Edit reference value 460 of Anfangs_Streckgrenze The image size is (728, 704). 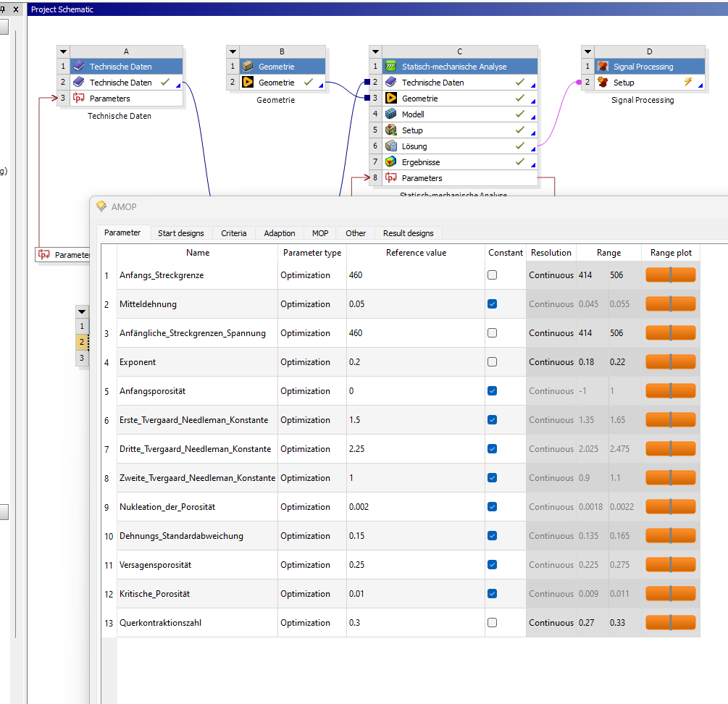point(416,275)
